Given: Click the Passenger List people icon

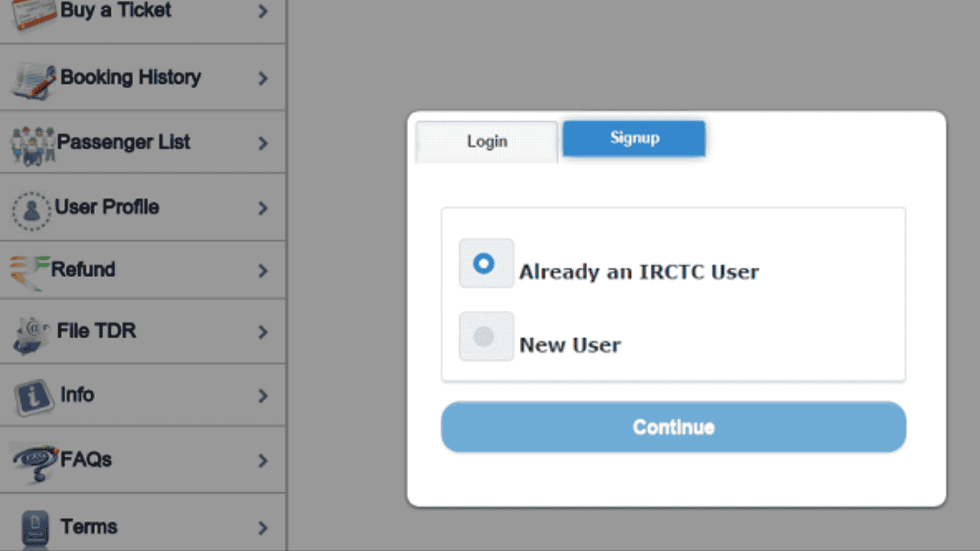Looking at the screenshot, I should click(33, 144).
